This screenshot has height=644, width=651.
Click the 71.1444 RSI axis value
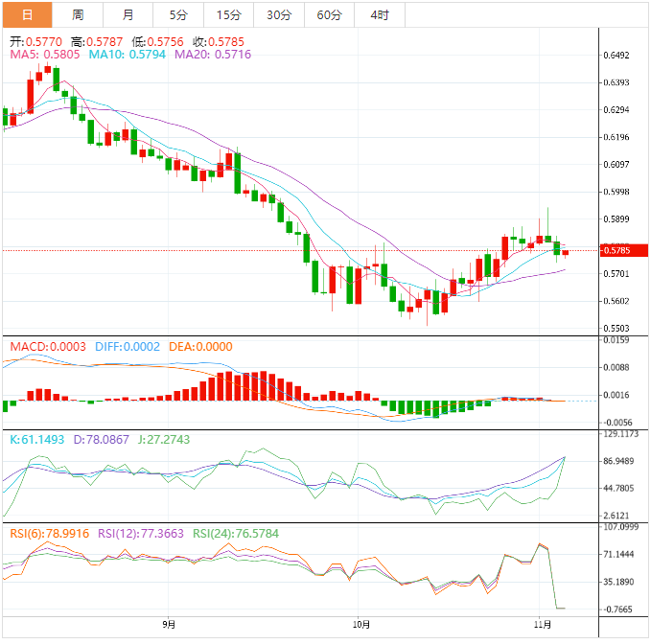tap(619, 554)
